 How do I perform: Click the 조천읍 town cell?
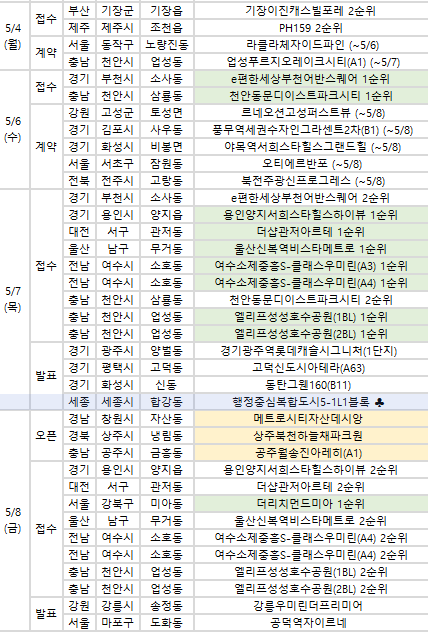click(166, 28)
